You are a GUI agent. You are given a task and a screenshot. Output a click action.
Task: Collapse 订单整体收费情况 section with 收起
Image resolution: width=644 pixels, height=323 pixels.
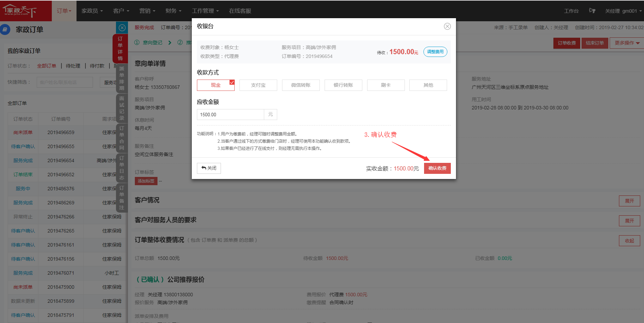(629, 241)
